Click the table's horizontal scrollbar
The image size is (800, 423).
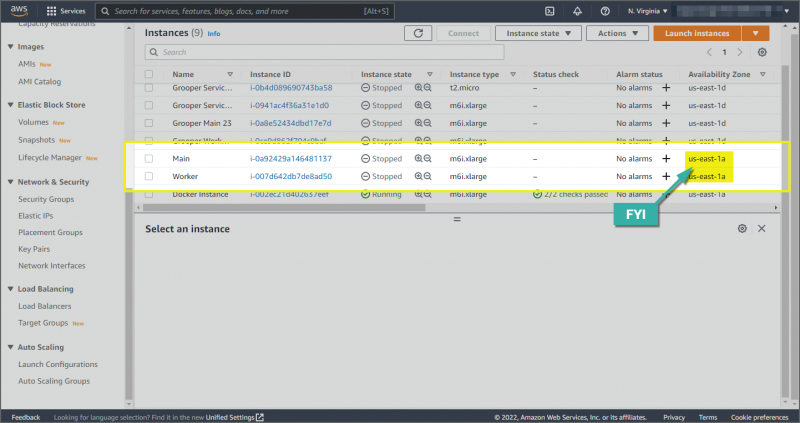click(x=284, y=208)
